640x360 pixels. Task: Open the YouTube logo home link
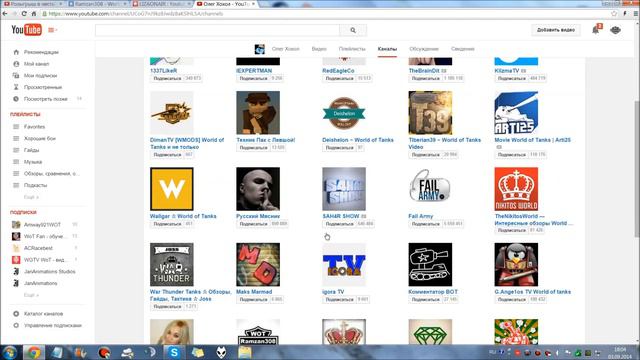pyautogui.click(x=26, y=30)
